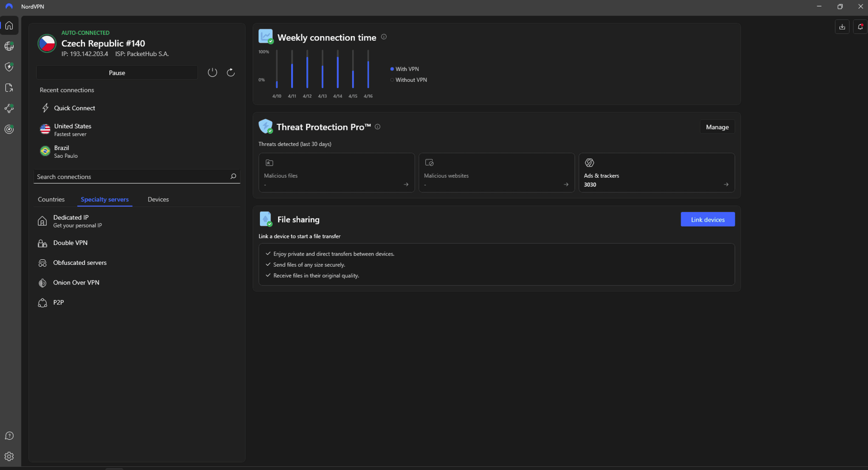Click the Link devices button
This screenshot has width=868, height=470.
tap(707, 219)
